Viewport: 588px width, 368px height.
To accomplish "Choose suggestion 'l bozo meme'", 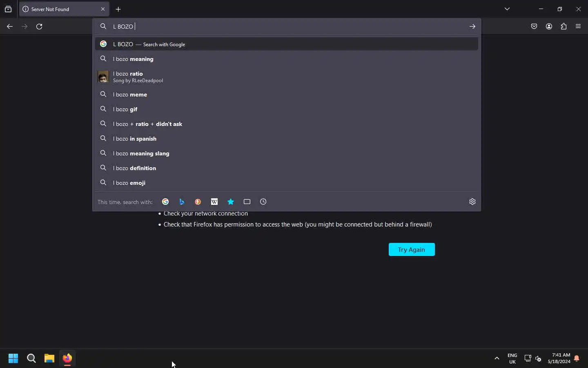I will click(287, 94).
